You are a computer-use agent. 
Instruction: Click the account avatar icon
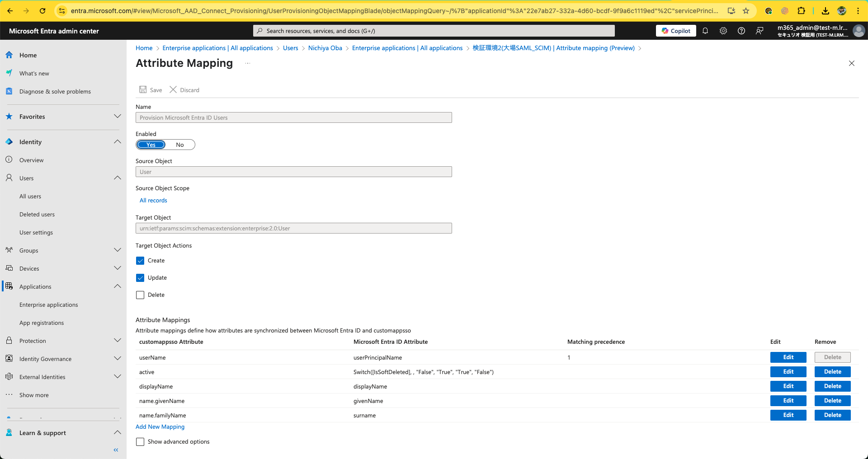859,31
